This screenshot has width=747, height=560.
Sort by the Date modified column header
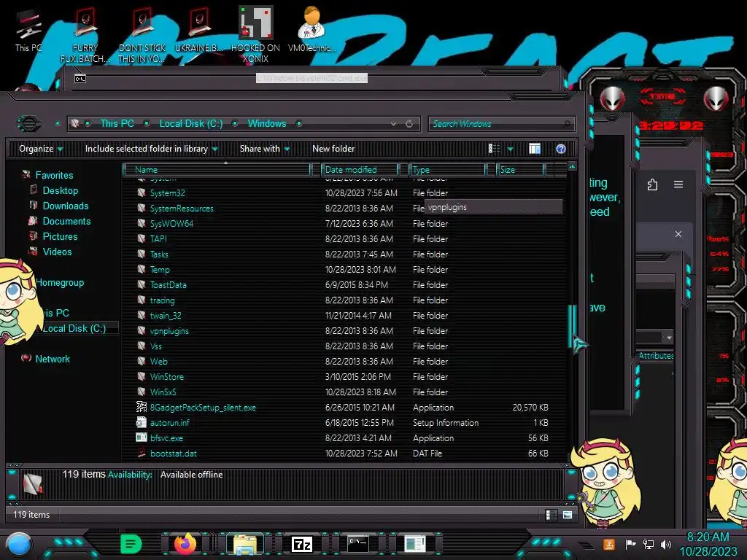pos(360,169)
